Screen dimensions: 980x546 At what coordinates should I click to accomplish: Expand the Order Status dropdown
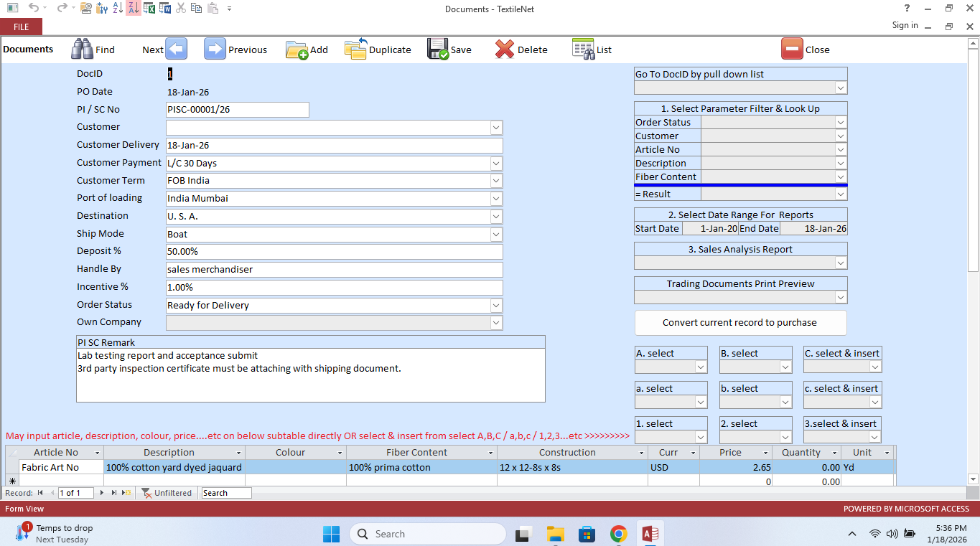click(496, 305)
